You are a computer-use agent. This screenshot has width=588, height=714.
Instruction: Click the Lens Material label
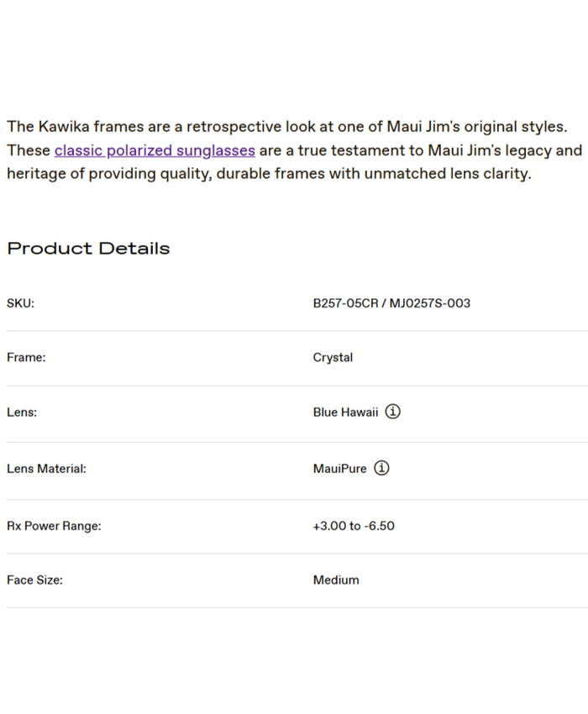click(46, 469)
